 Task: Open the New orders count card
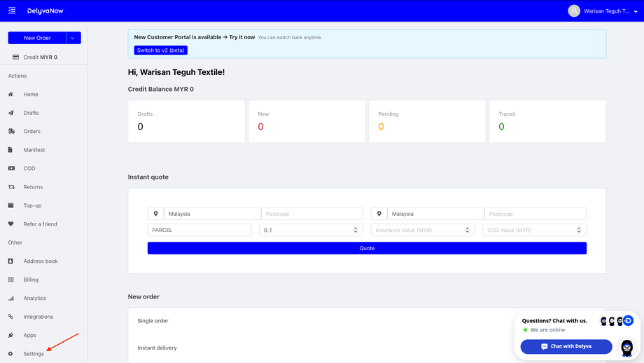pos(307,121)
